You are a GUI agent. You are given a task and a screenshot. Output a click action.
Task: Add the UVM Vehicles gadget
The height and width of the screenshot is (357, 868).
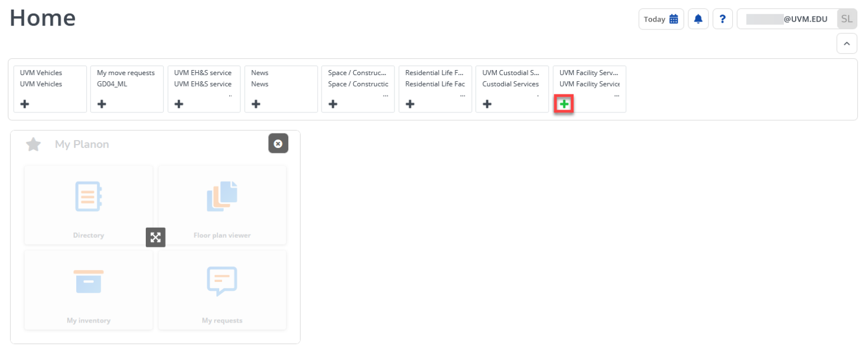[x=25, y=104]
